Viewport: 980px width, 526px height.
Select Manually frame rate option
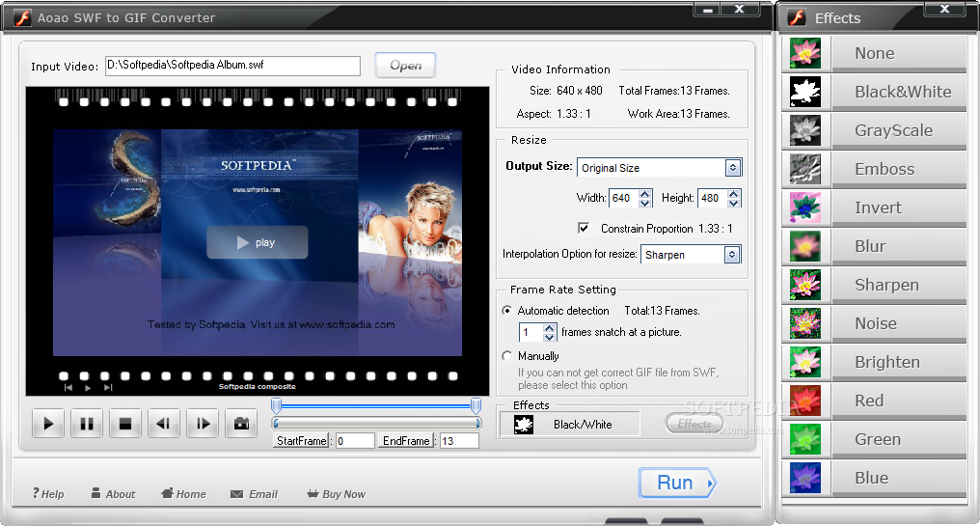tap(506, 356)
